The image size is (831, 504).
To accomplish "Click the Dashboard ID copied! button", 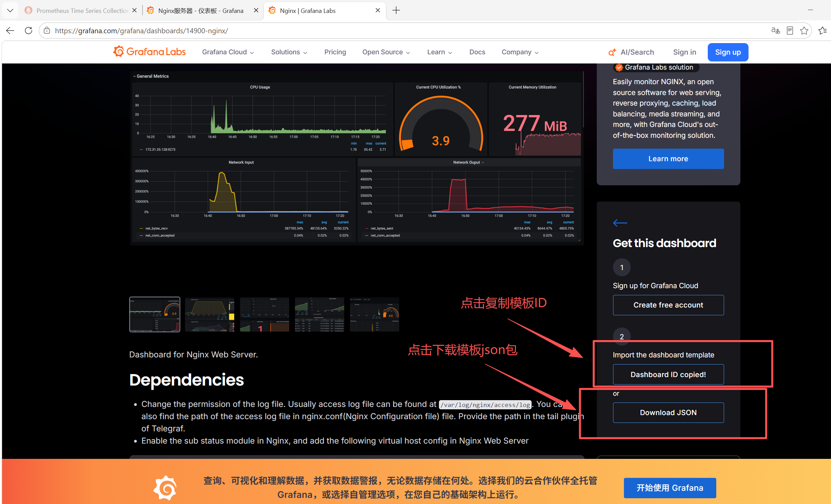I will [x=668, y=375].
